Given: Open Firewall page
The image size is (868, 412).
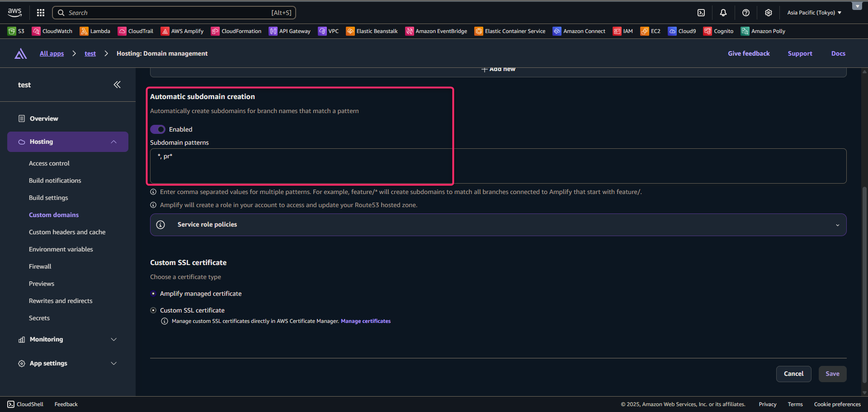Looking at the screenshot, I should click(x=40, y=266).
